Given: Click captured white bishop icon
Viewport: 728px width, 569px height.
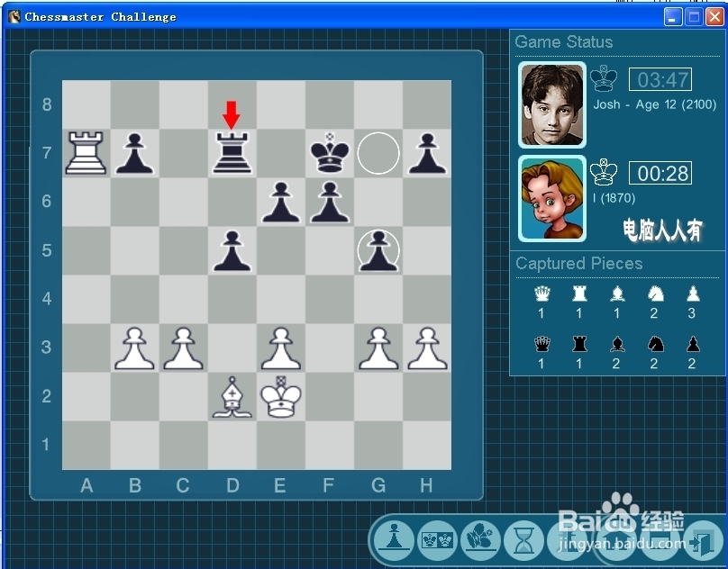Looking at the screenshot, I should pos(617,294).
